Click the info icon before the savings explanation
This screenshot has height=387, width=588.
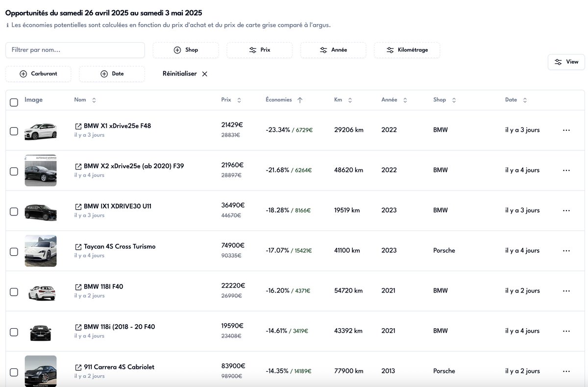coord(7,25)
